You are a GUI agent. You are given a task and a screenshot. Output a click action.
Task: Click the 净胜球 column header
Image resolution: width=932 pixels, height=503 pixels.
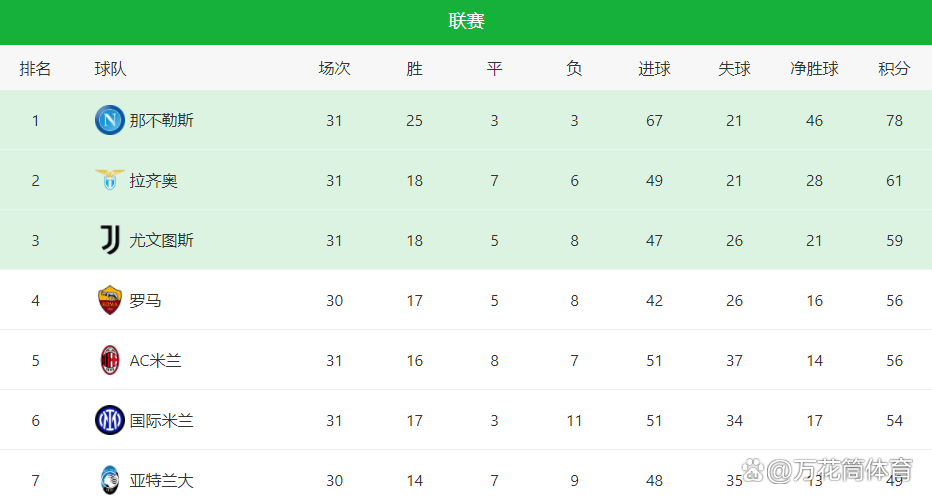pos(814,69)
